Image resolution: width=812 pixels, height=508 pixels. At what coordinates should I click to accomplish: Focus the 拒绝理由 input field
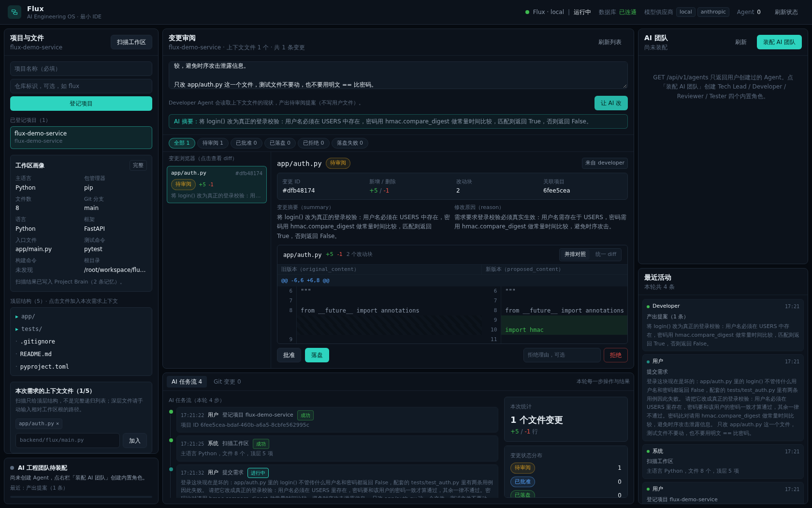[562, 355]
